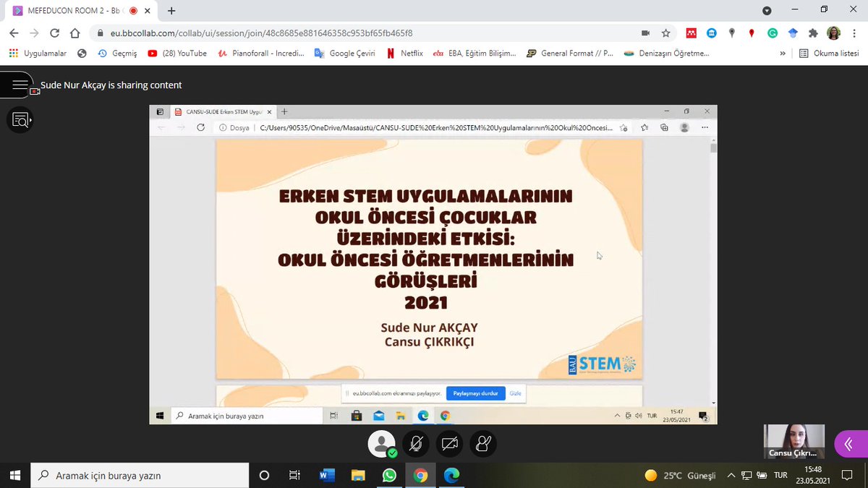Open Denizaşırı Öğretme bookmark
The image size is (868, 488).
pos(666,53)
